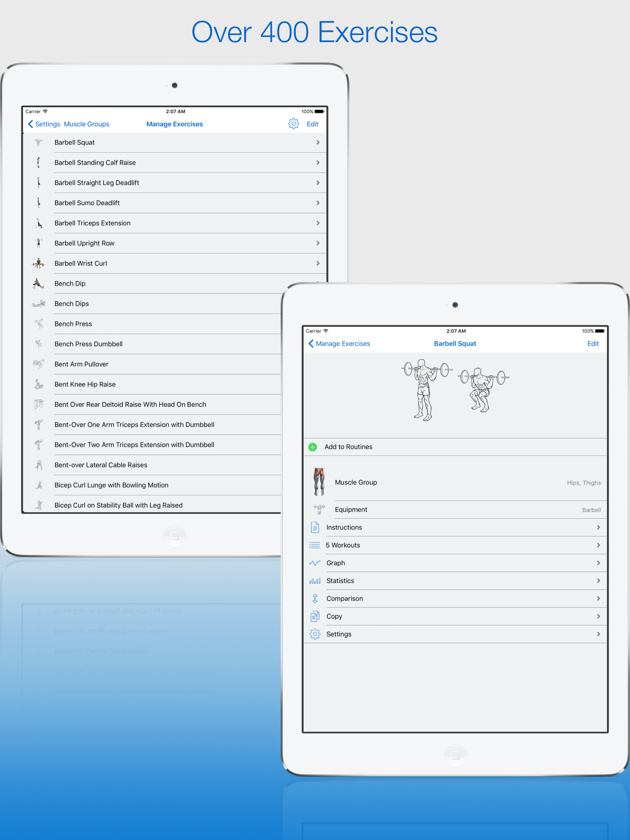The width and height of the screenshot is (630, 840).
Task: Tap the Bench Dip figure icon
Action: 38,283
